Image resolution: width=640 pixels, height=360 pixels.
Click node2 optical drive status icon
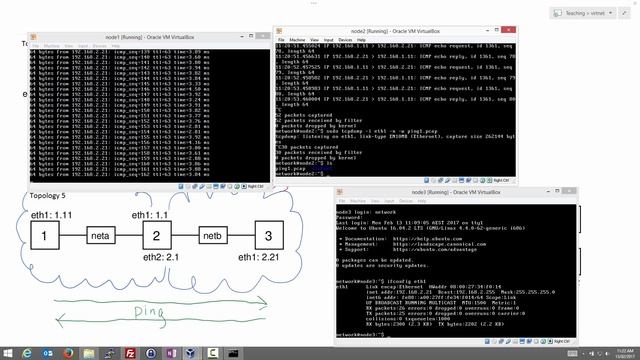pyautogui.click(x=433, y=180)
